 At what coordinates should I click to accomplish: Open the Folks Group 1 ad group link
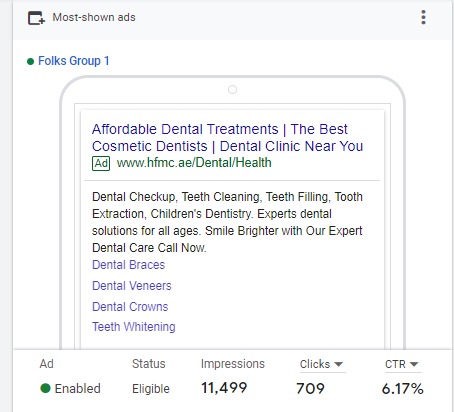(x=74, y=61)
